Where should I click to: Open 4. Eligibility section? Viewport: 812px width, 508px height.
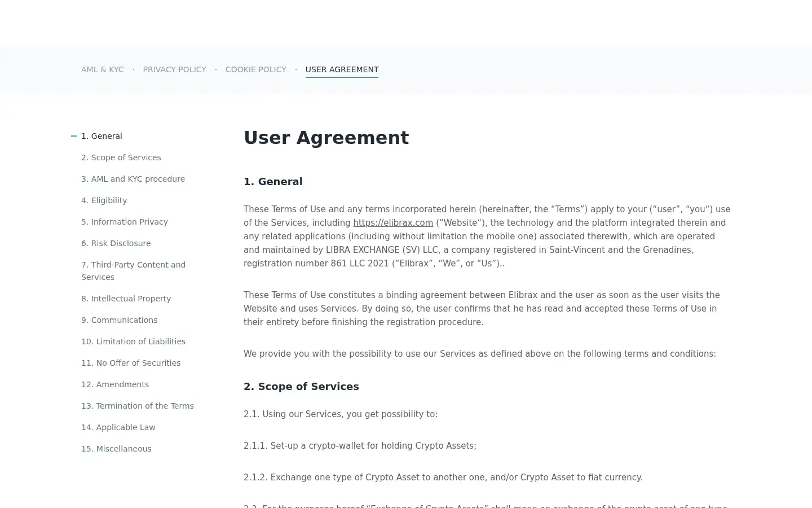(x=104, y=200)
